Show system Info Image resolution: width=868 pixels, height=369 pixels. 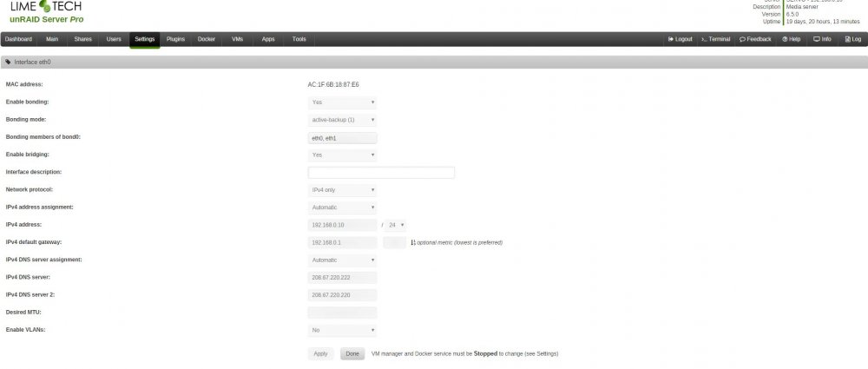point(822,39)
